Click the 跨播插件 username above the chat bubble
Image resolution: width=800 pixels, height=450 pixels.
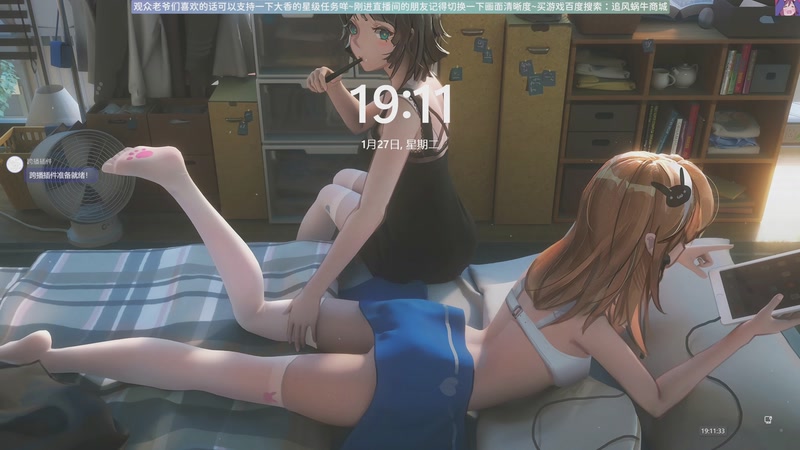pos(39,162)
